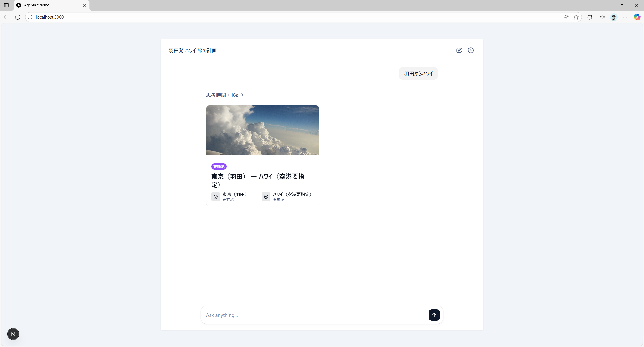
Task: Click the send arrow button
Action: coord(434,315)
